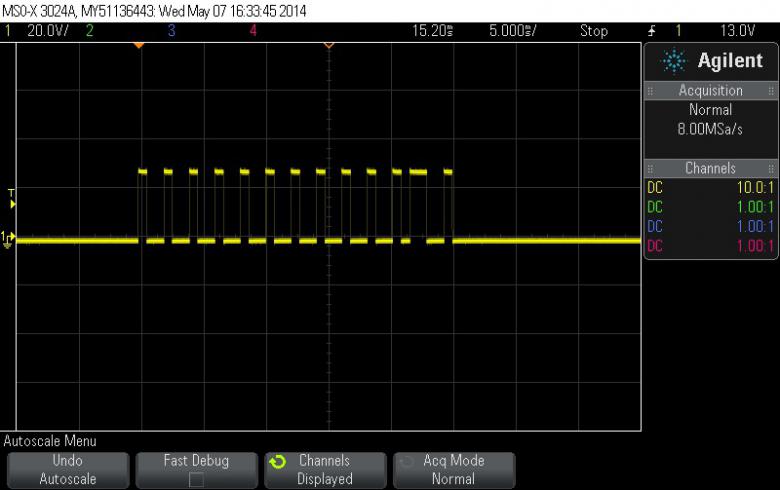Click the Stop run status indicator
This screenshot has height=490, width=780.
pyautogui.click(x=593, y=31)
